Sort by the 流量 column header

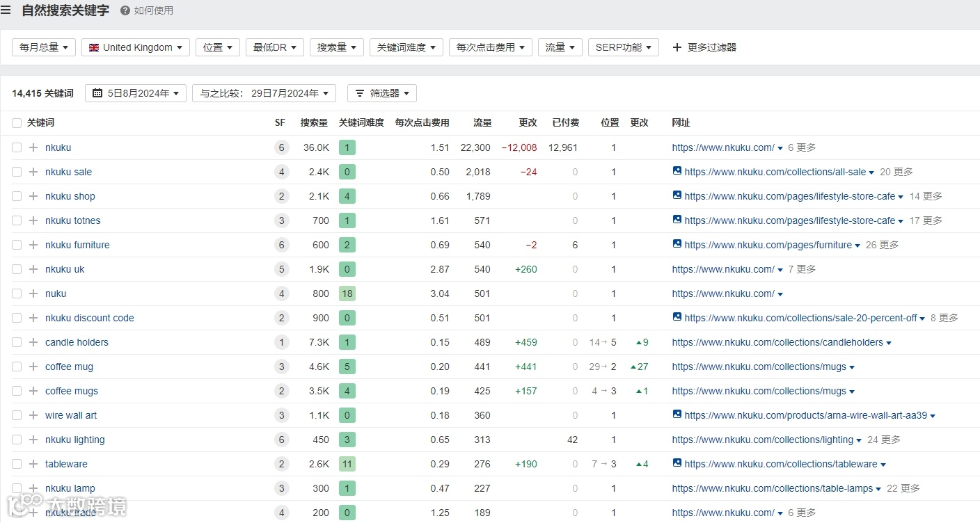(x=482, y=122)
